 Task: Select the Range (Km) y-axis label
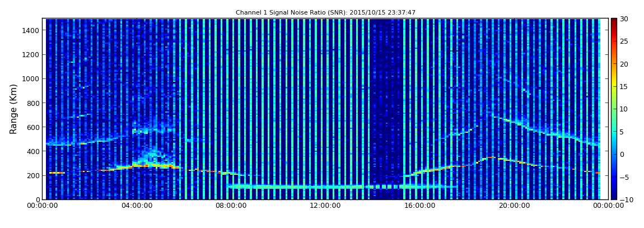13,109
